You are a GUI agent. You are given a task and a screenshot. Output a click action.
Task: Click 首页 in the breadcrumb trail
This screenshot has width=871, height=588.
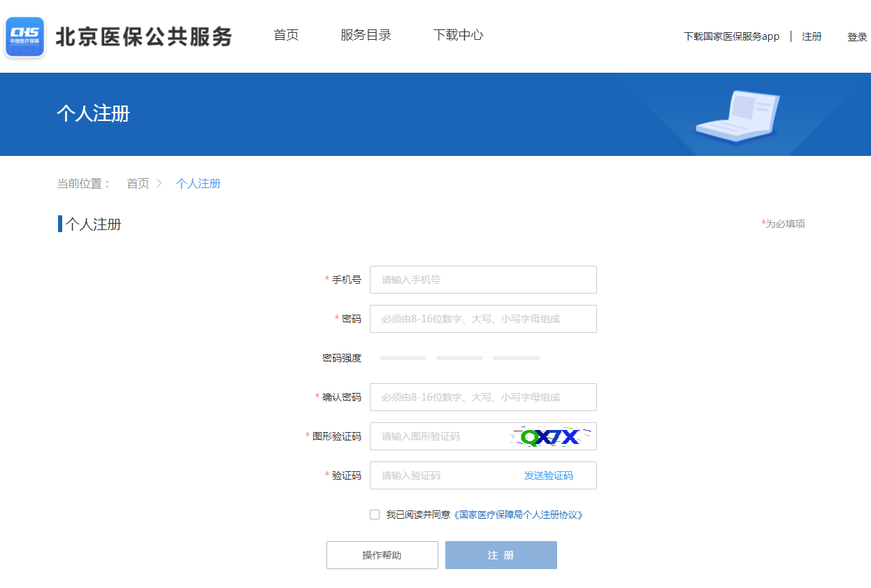(x=138, y=183)
